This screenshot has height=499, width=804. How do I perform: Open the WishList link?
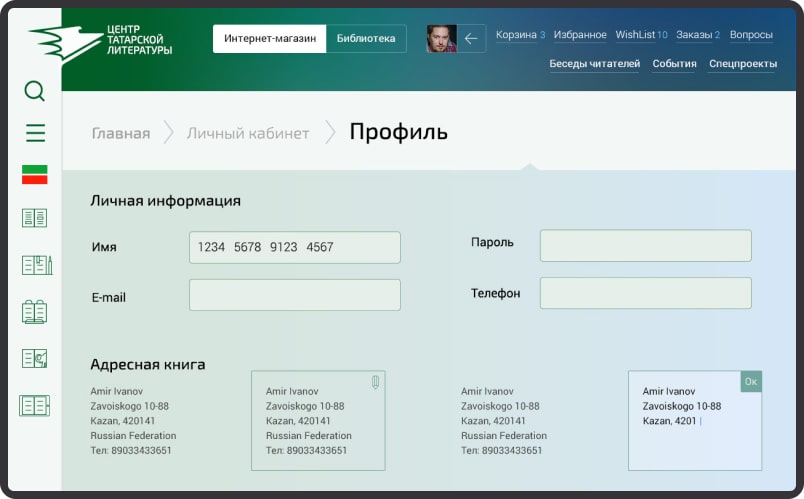[x=635, y=35]
